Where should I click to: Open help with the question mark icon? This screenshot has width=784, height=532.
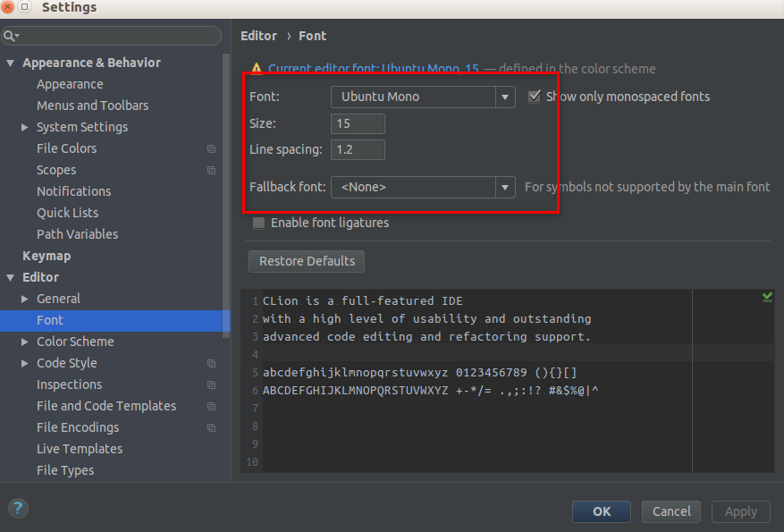18,509
